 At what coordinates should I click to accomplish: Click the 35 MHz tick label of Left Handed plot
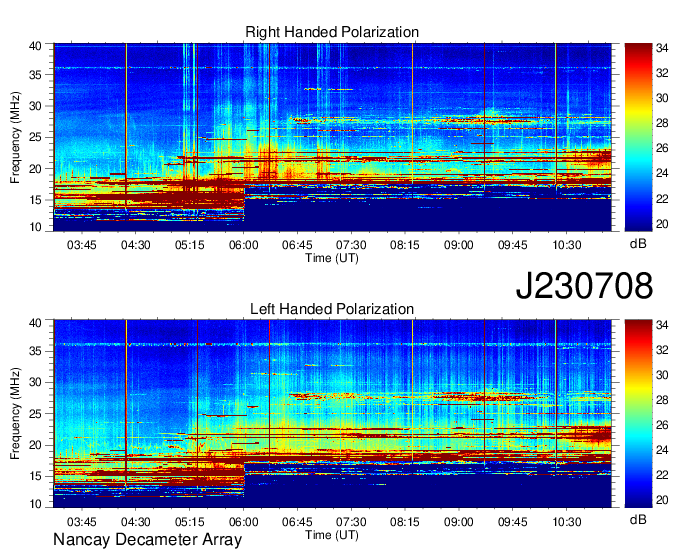pos(35,351)
